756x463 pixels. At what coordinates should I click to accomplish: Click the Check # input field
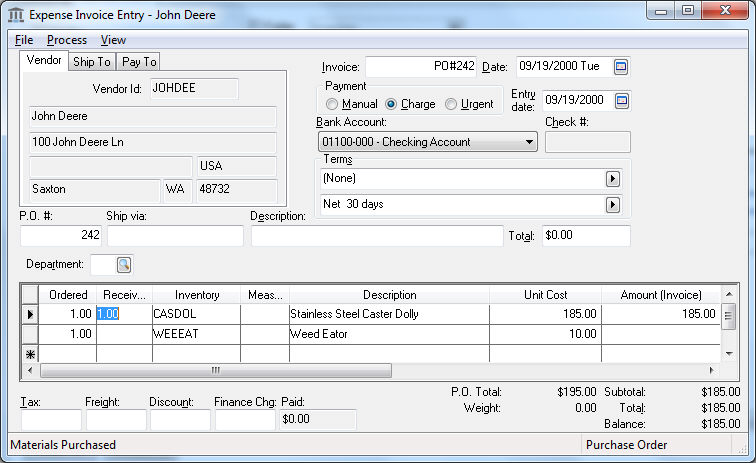(588, 142)
